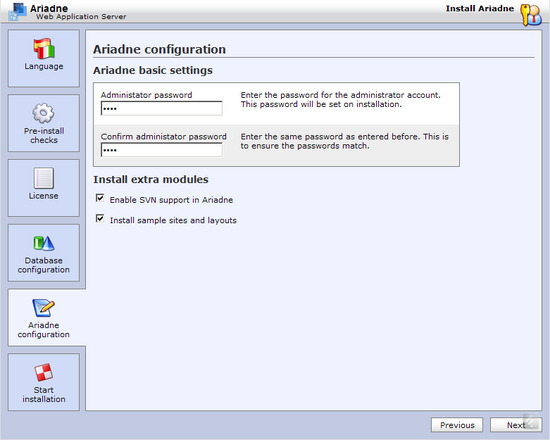
Task: Click the Language flags icon
Action: [x=44, y=48]
